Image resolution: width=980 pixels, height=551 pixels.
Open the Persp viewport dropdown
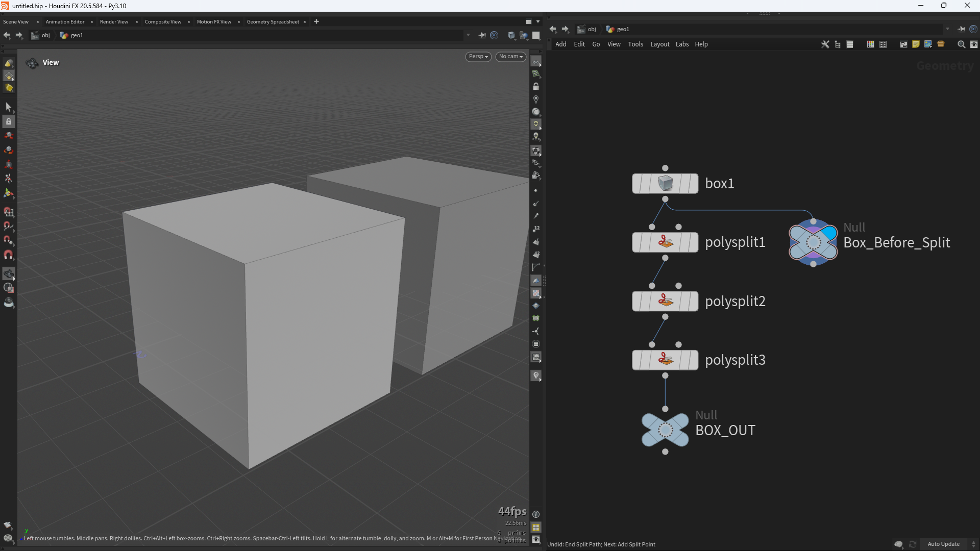(478, 57)
